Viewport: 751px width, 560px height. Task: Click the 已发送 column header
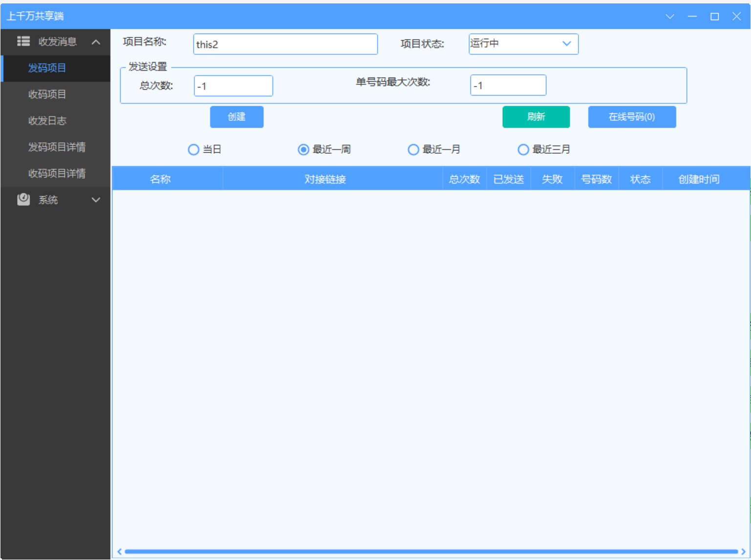(509, 179)
